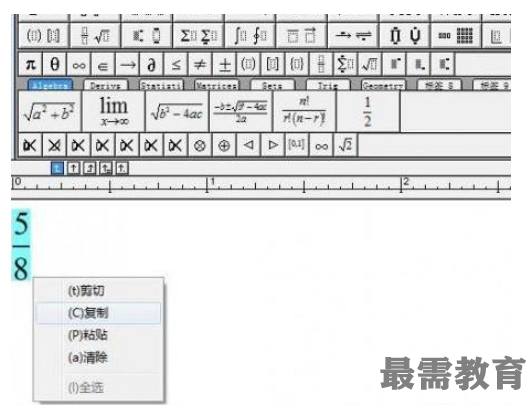Insert the quadratic formula expression
Viewport: 532px width, 413px height.
[x=241, y=111]
